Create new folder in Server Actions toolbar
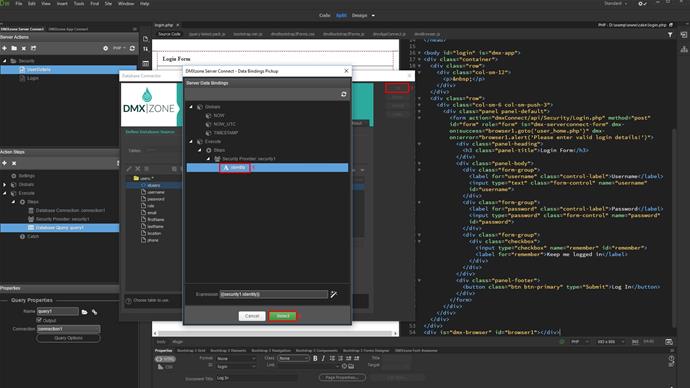The width and height of the screenshot is (690, 388). [x=14, y=48]
